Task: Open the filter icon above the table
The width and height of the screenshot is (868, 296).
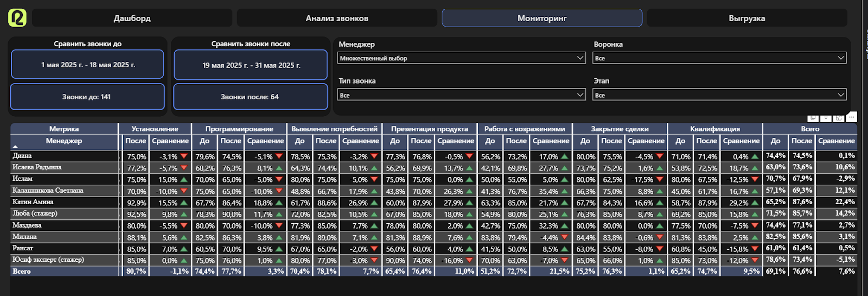Action: click(826, 118)
